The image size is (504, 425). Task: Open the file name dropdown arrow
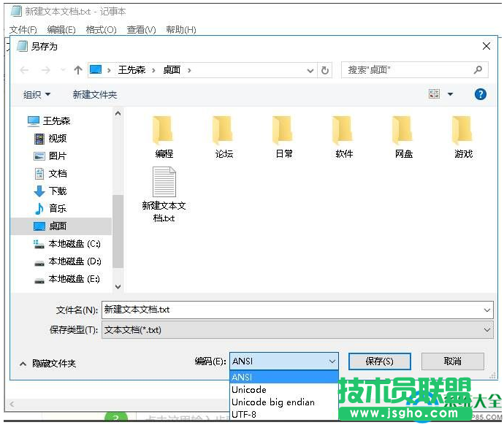tap(487, 310)
